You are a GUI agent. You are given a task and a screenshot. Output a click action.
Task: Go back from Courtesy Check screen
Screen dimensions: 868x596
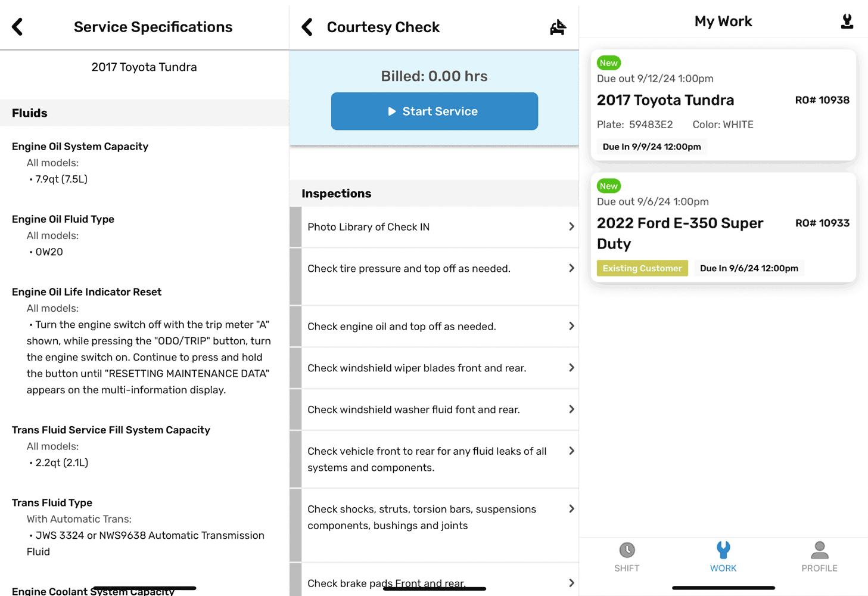coord(307,27)
